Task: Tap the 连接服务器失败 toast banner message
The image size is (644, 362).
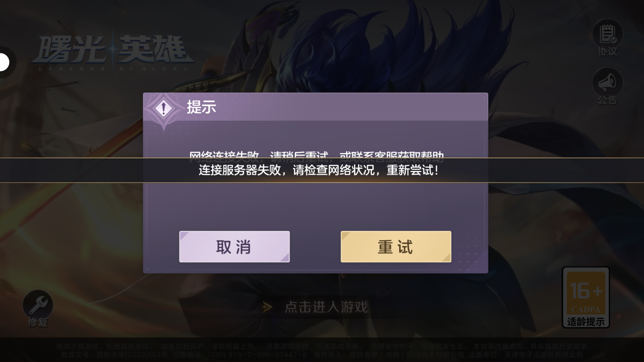Action: (x=319, y=170)
